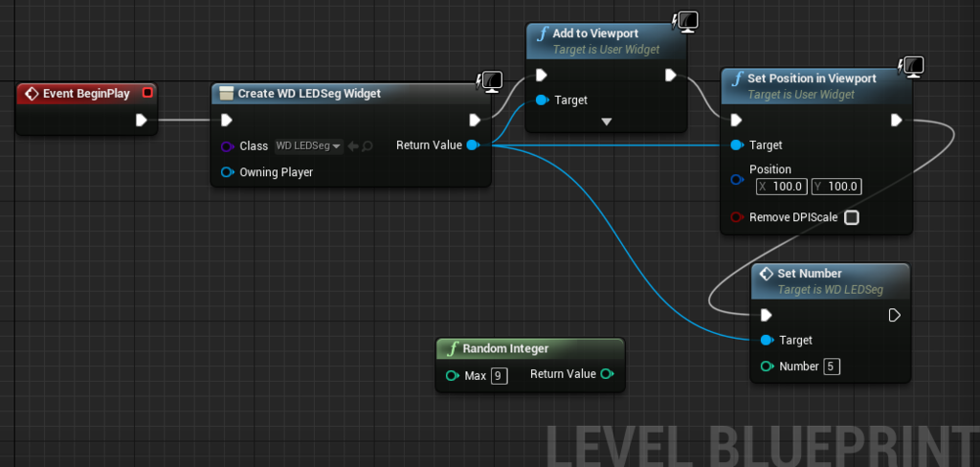Click the browse magnifier icon beside Class
This screenshot has height=467, width=980.
[367, 146]
